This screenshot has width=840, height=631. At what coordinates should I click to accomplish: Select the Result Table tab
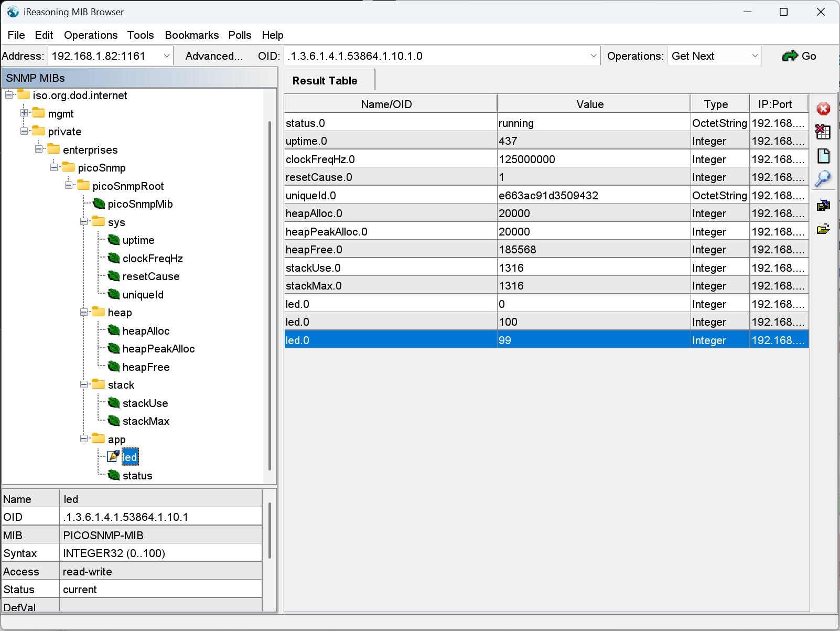(x=325, y=81)
